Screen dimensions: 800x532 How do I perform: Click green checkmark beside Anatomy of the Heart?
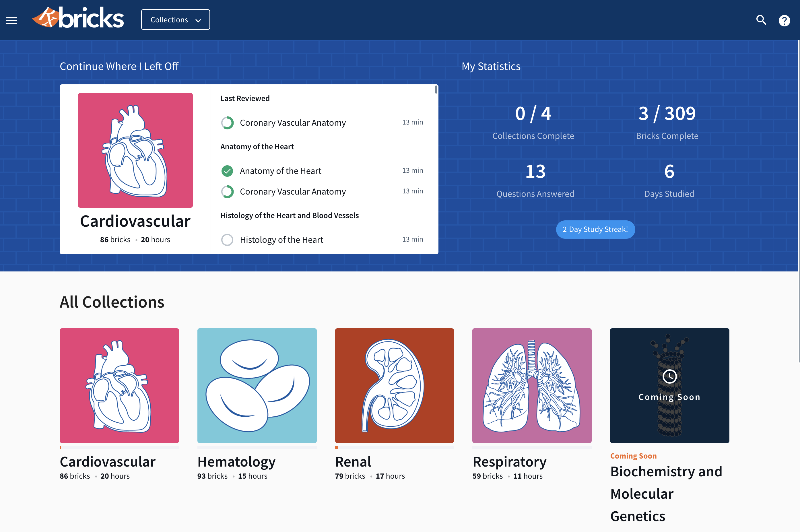pos(227,171)
